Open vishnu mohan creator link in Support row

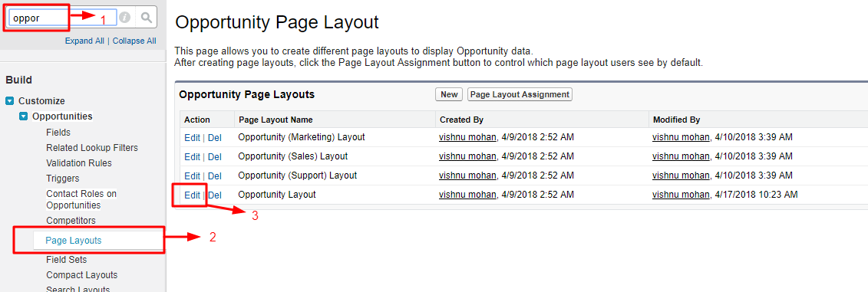click(x=467, y=176)
